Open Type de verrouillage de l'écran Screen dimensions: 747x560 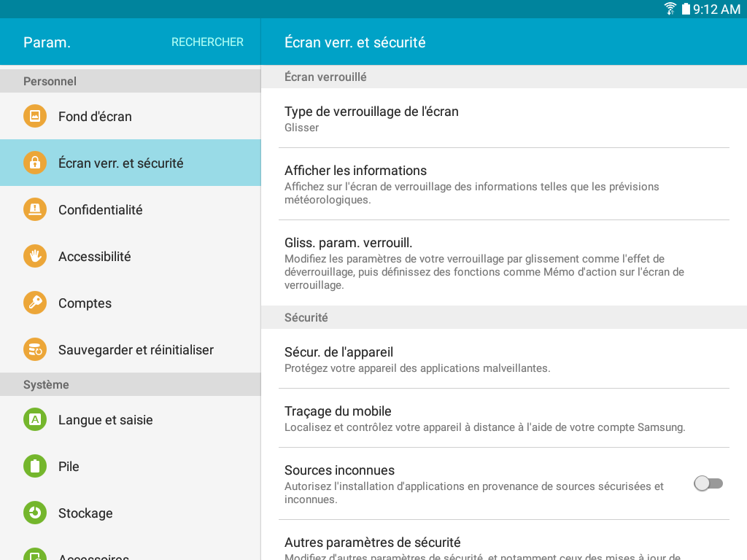pos(504,118)
